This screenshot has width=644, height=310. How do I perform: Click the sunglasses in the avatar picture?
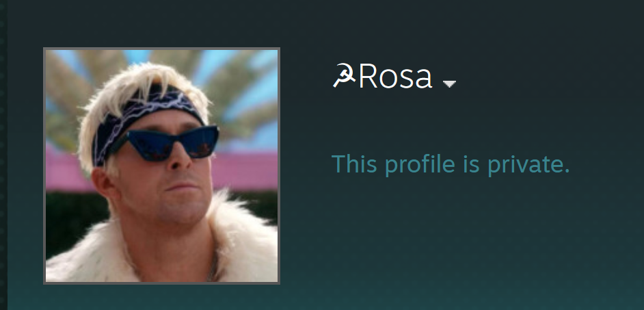[166, 144]
